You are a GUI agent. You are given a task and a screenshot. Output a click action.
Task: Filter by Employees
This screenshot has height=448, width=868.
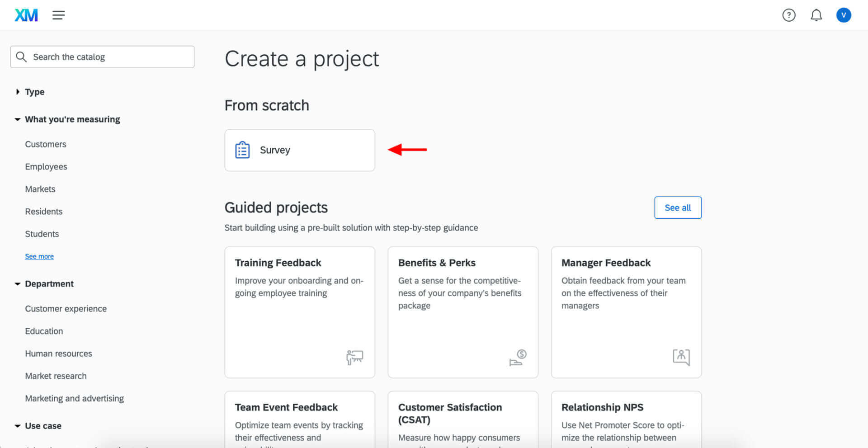click(x=46, y=167)
